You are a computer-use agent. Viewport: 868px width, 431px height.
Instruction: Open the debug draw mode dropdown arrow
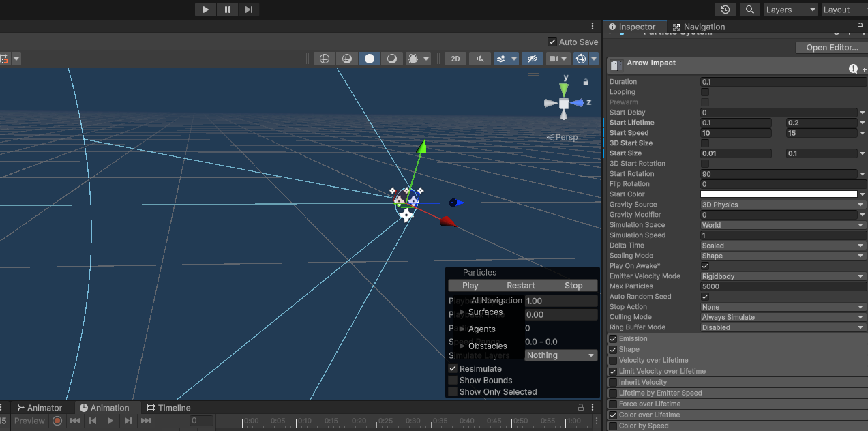click(426, 59)
